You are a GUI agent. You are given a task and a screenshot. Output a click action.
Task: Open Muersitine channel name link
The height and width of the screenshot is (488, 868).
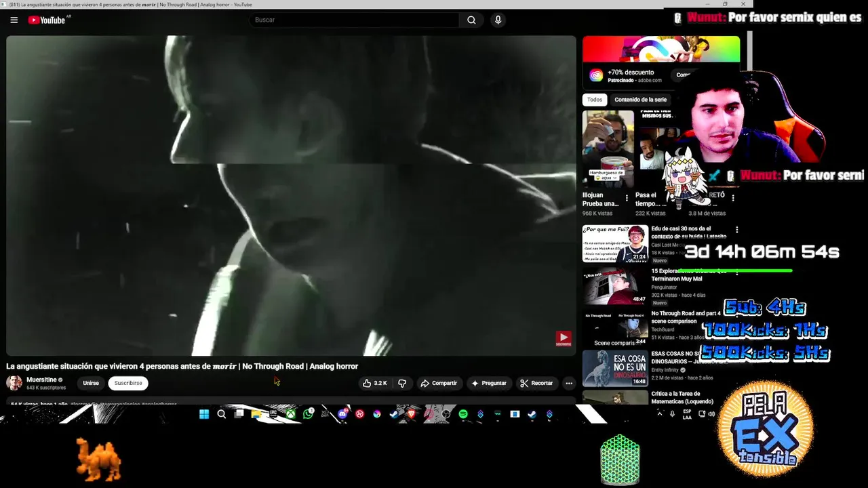pos(41,380)
